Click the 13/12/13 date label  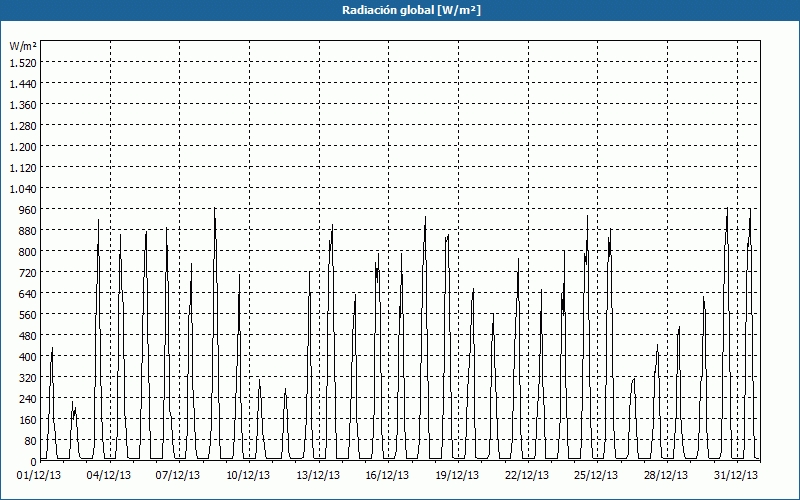(x=320, y=475)
